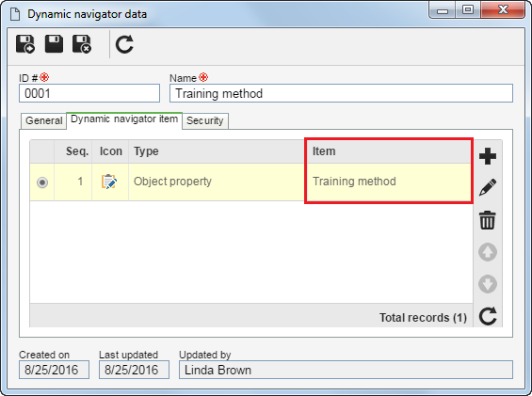The image size is (532, 396).
Task: Add a new navigator item with plus icon
Action: [x=488, y=156]
